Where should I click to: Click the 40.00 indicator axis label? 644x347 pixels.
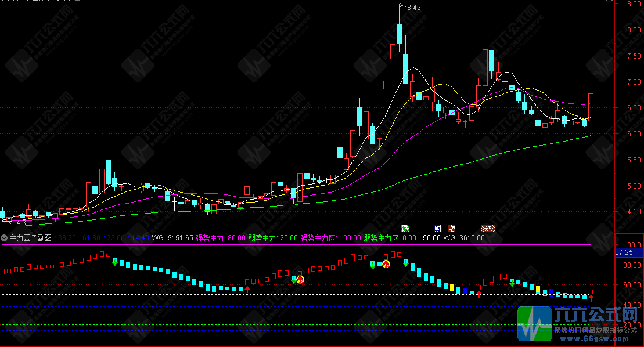point(632,305)
